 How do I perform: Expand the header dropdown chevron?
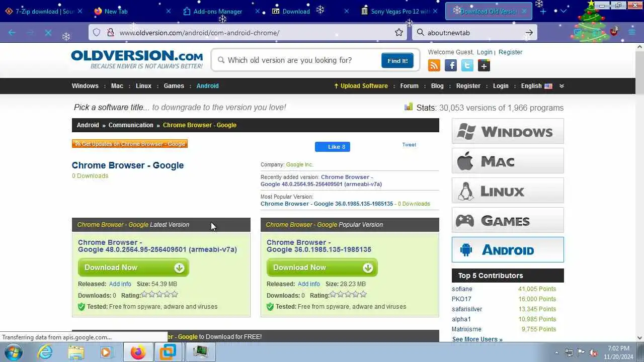pyautogui.click(x=561, y=86)
